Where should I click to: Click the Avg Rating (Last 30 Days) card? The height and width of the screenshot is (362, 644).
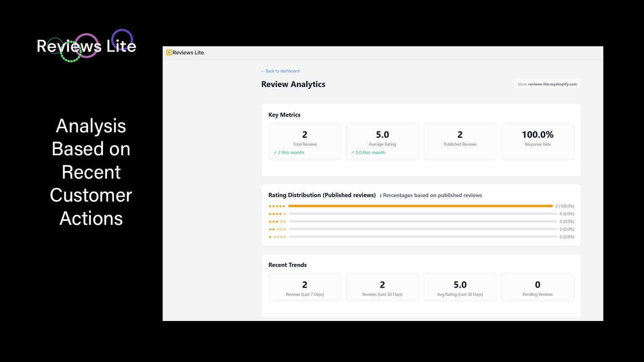click(460, 287)
